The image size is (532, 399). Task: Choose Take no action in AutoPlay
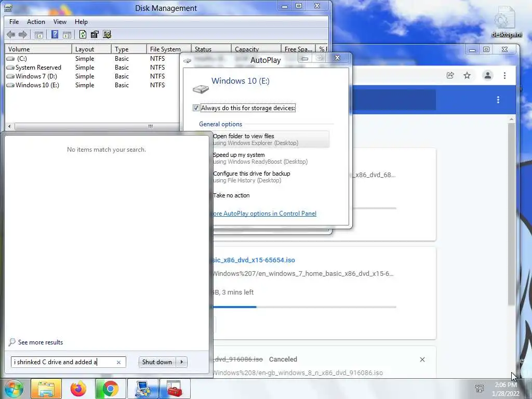click(x=231, y=195)
